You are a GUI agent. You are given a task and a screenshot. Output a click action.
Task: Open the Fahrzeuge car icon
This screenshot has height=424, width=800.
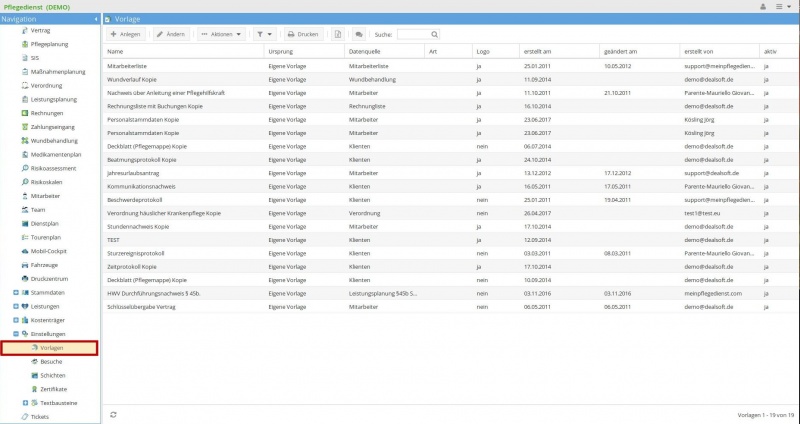point(25,265)
